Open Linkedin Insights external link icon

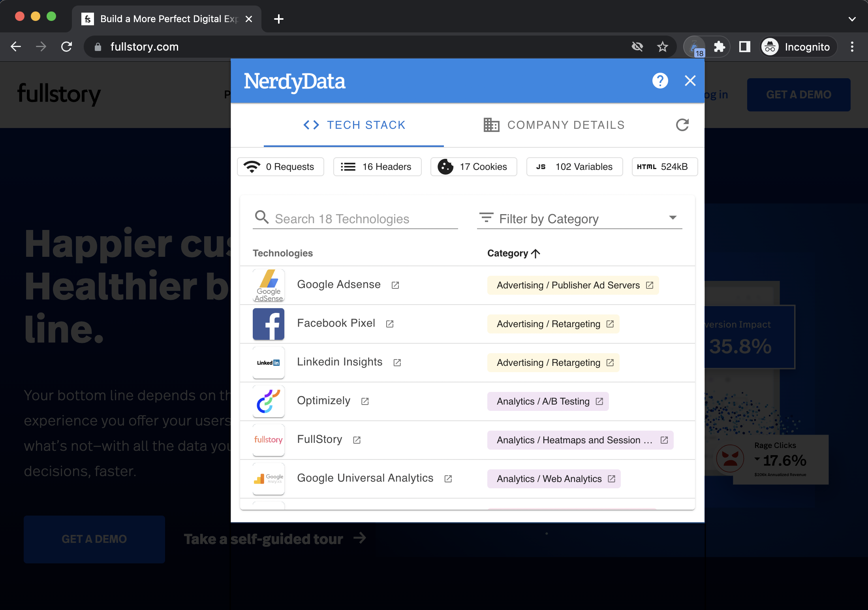[397, 363]
